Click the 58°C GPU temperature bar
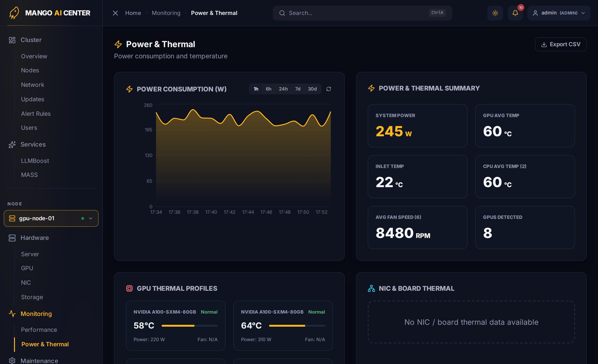This screenshot has width=598, height=364. coord(189,326)
